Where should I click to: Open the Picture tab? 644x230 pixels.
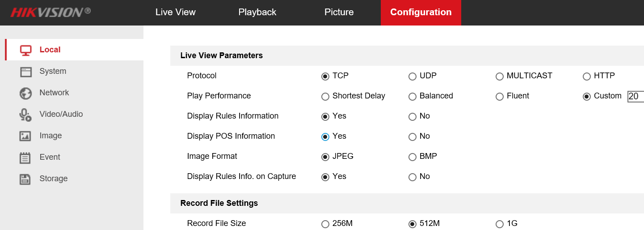click(x=339, y=13)
